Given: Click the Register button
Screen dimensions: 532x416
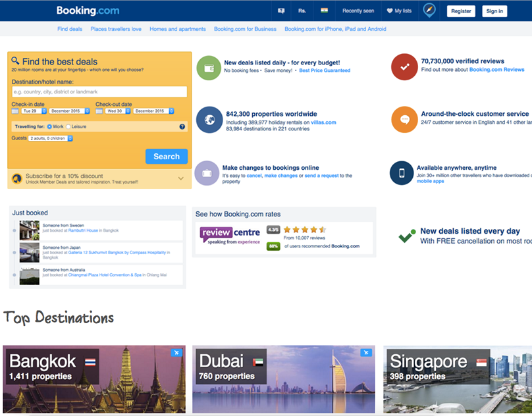Looking at the screenshot, I should coord(461,11).
